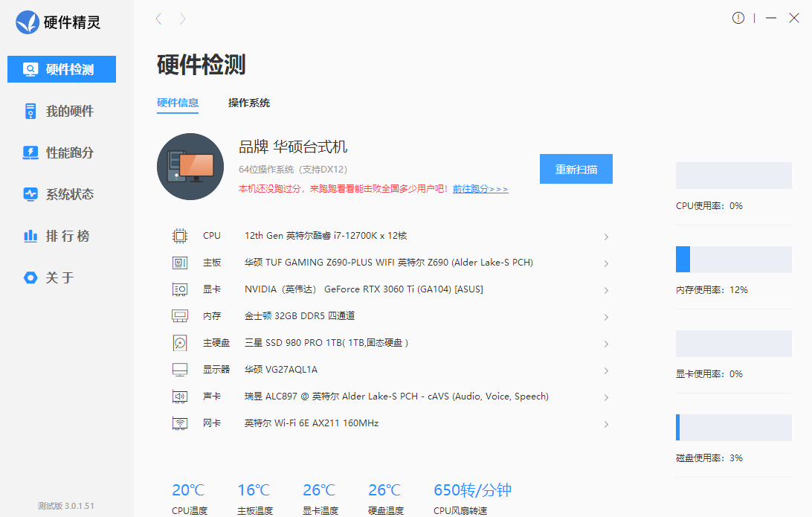Image resolution: width=812 pixels, height=517 pixels.
Task: Click the 网卡 Wi-Fi adapter icon
Action: (180, 424)
